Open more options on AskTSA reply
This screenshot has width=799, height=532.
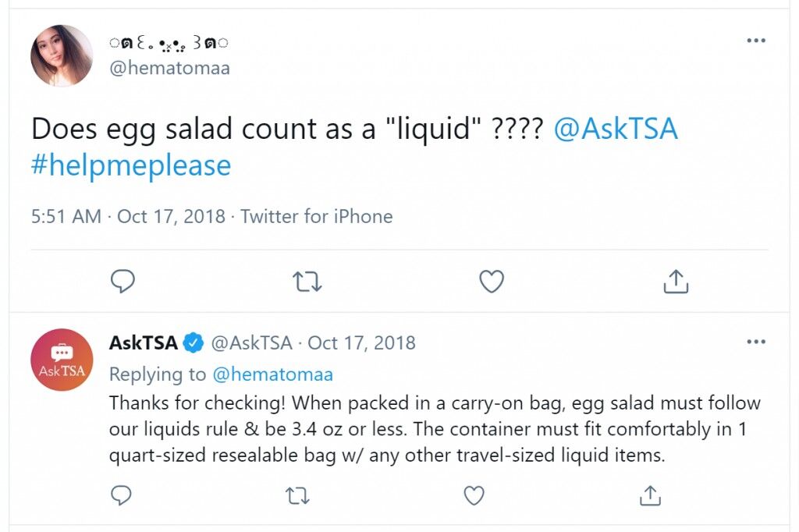756,342
